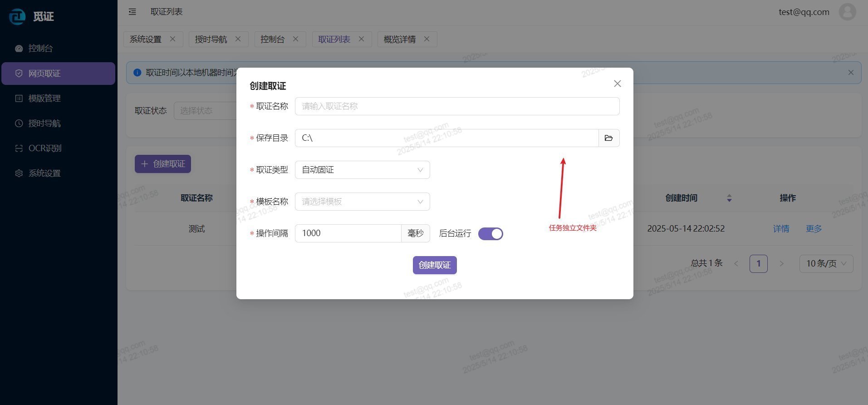
Task: Open the 详情 link for 测试 row
Action: [781, 229]
